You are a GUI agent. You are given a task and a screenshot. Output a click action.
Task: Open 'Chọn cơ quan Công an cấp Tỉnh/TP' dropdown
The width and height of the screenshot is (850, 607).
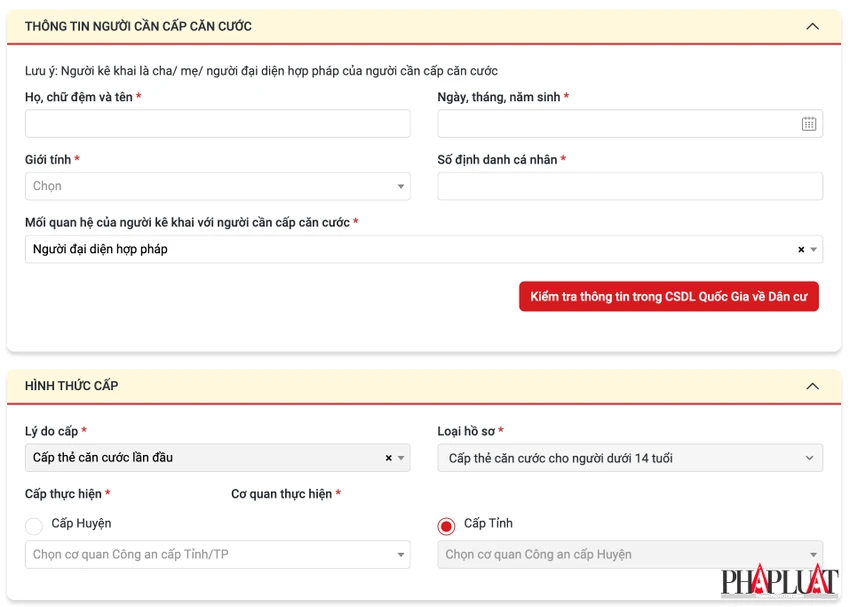217,554
